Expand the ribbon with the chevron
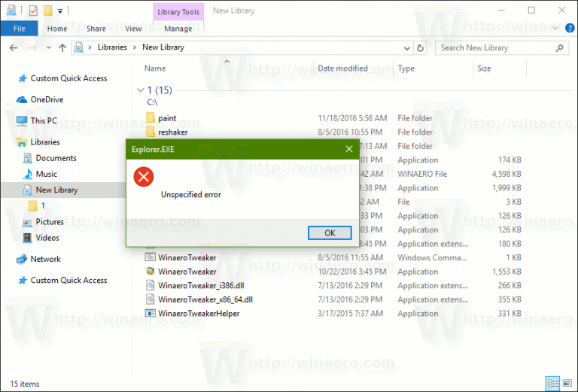578x392 pixels. pos(555,28)
